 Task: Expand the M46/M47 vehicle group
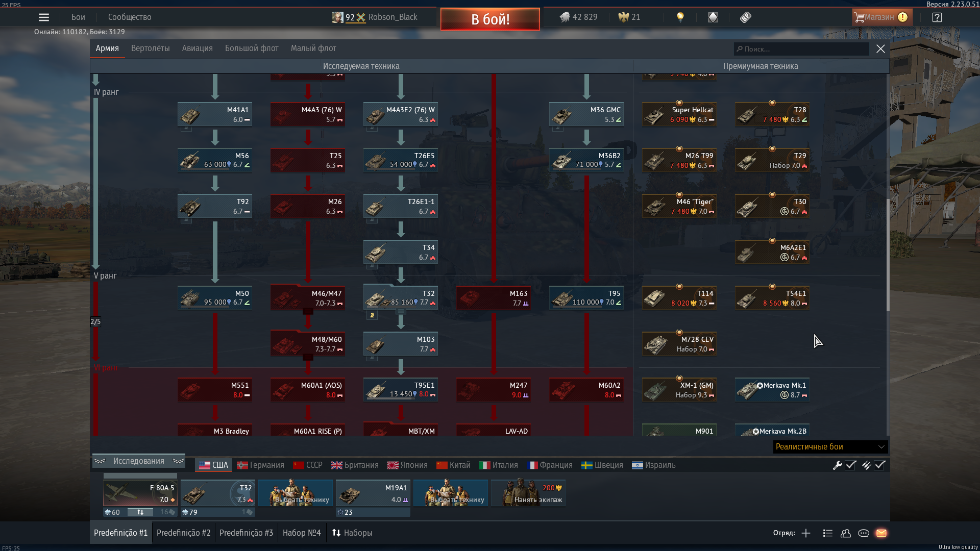(308, 298)
